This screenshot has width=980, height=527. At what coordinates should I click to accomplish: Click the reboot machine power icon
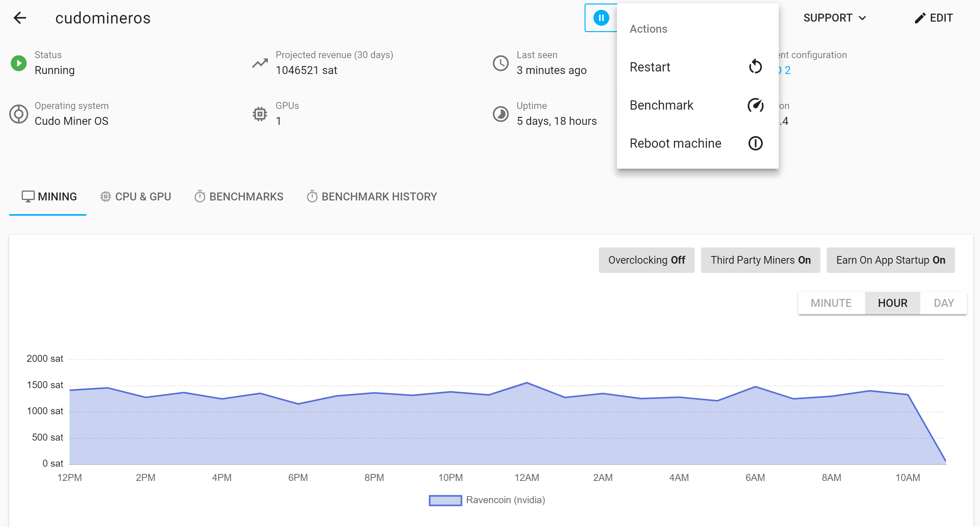pyautogui.click(x=755, y=143)
